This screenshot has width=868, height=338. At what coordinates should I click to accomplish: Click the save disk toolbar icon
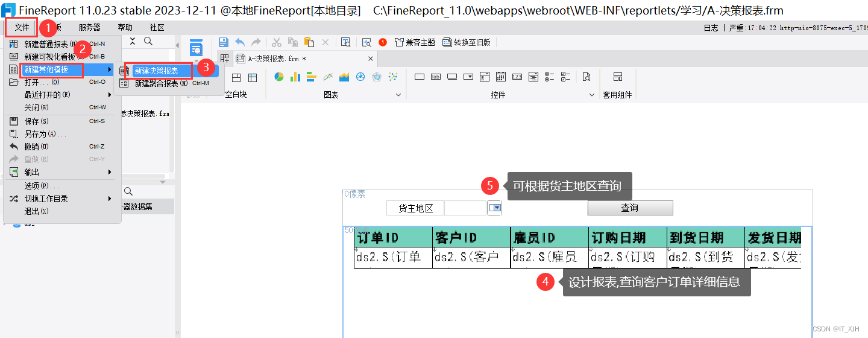(224, 42)
